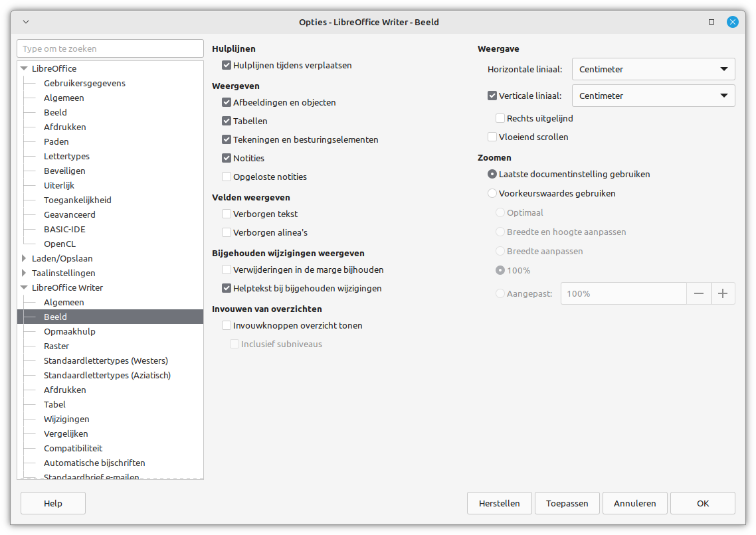Open the Horizontale liniaal unit dropdown
Viewport: 756px width, 535px height.
tap(653, 69)
